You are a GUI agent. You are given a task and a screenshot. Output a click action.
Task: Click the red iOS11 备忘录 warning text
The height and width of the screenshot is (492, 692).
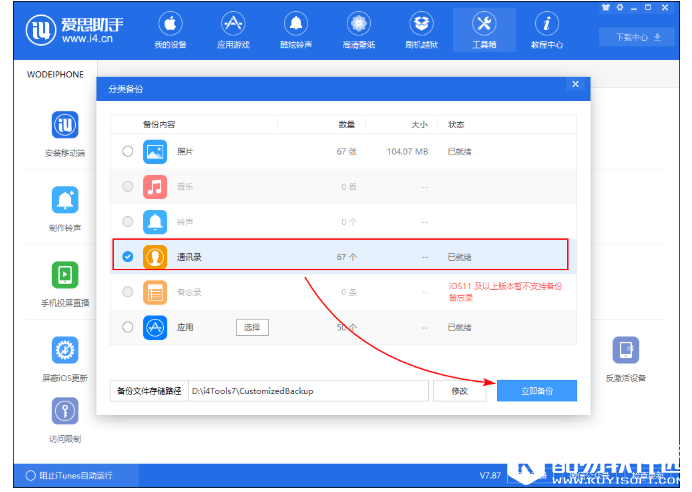click(x=505, y=292)
